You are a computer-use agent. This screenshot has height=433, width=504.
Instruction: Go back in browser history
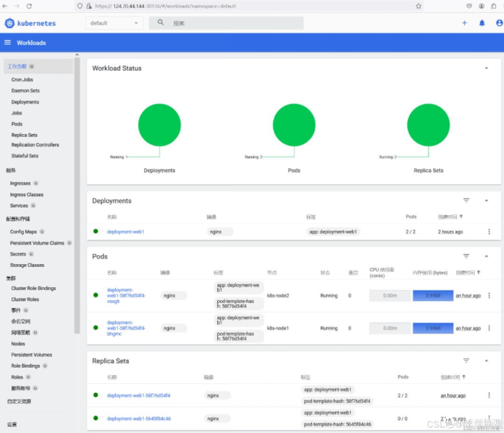pyautogui.click(x=5, y=6)
